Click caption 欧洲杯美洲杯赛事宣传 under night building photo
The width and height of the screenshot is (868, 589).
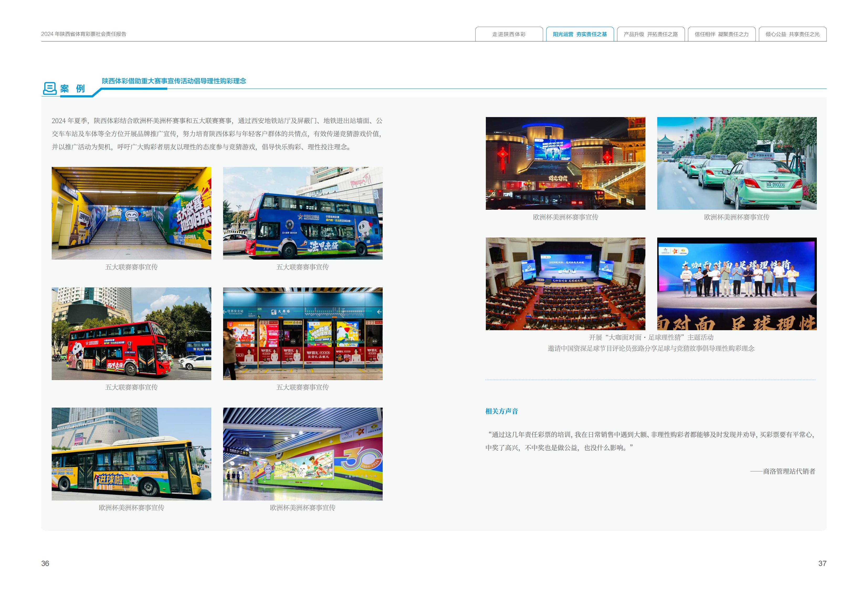(565, 217)
